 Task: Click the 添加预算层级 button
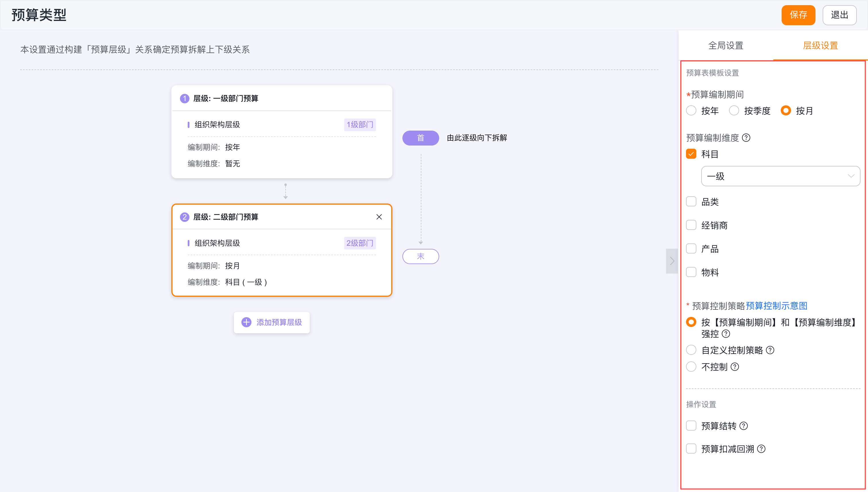coord(272,322)
